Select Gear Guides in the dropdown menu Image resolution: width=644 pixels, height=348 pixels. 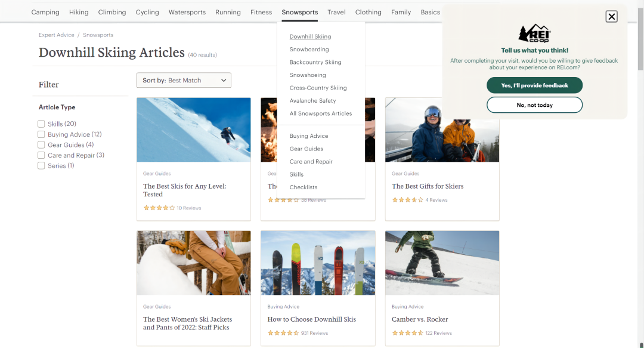[306, 149]
